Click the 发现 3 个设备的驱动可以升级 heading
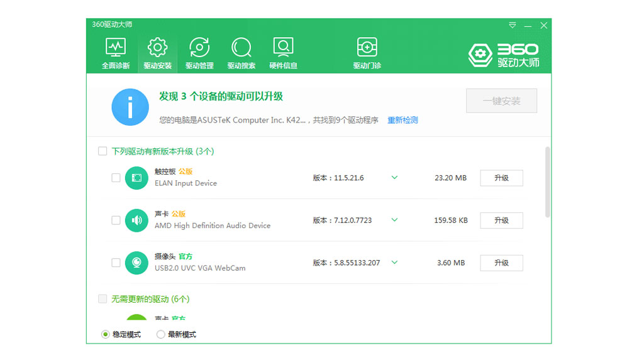644x358 pixels. coord(221,96)
